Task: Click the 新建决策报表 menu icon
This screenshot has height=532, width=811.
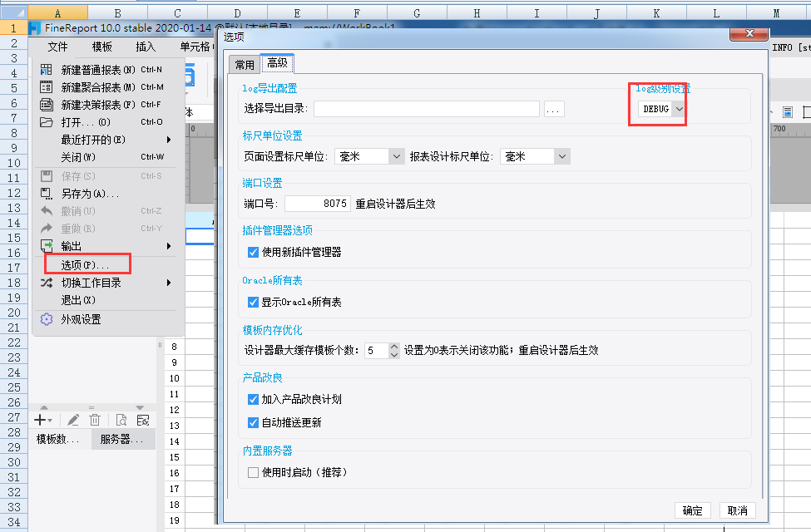Action: pos(46,105)
